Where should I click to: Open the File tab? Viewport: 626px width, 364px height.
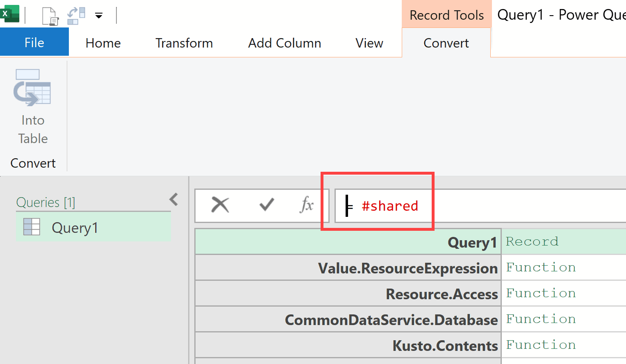pos(34,43)
